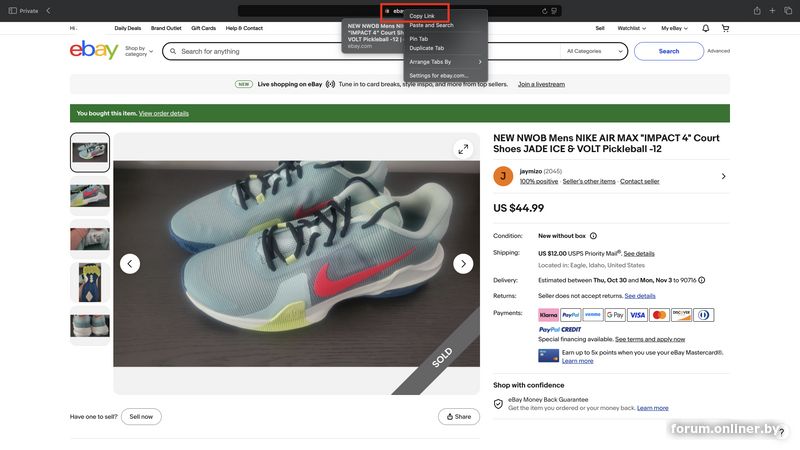The image size is (800, 450).
Task: Open the Safari share icon in toolbar
Action: (757, 11)
